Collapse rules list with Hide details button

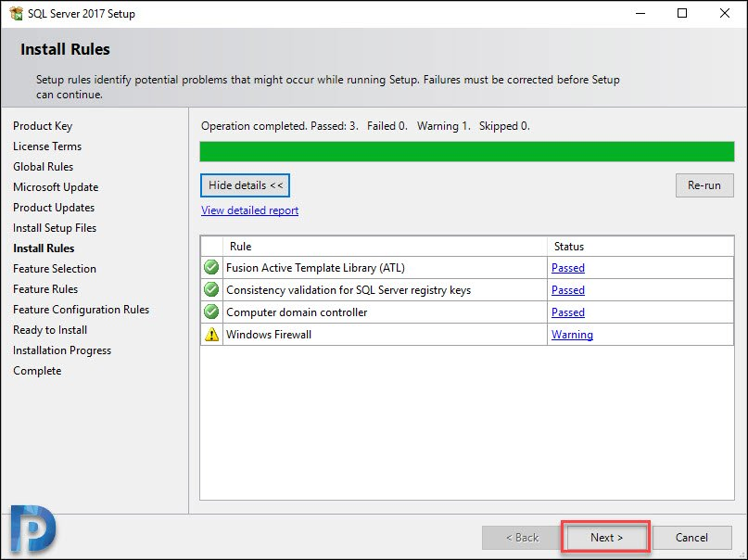click(246, 185)
